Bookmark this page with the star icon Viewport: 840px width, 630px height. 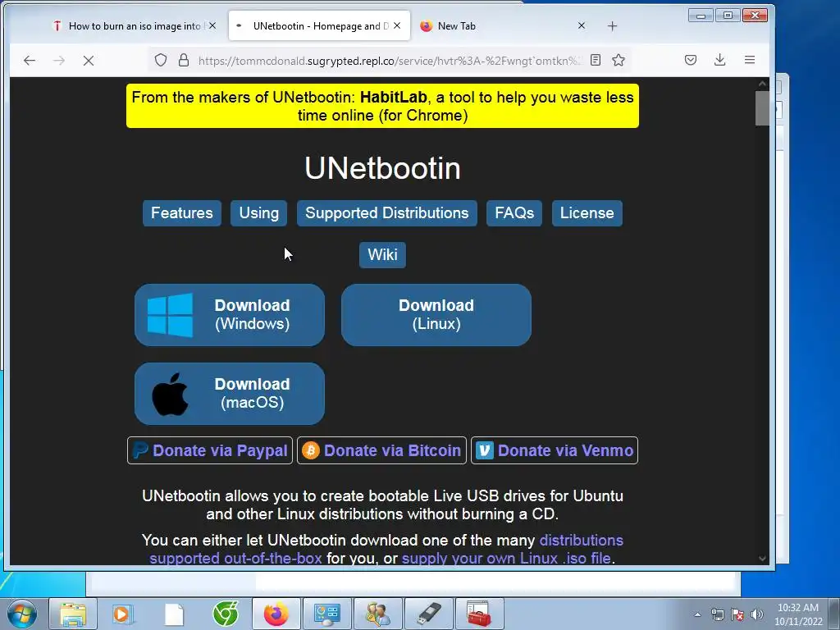(619, 60)
